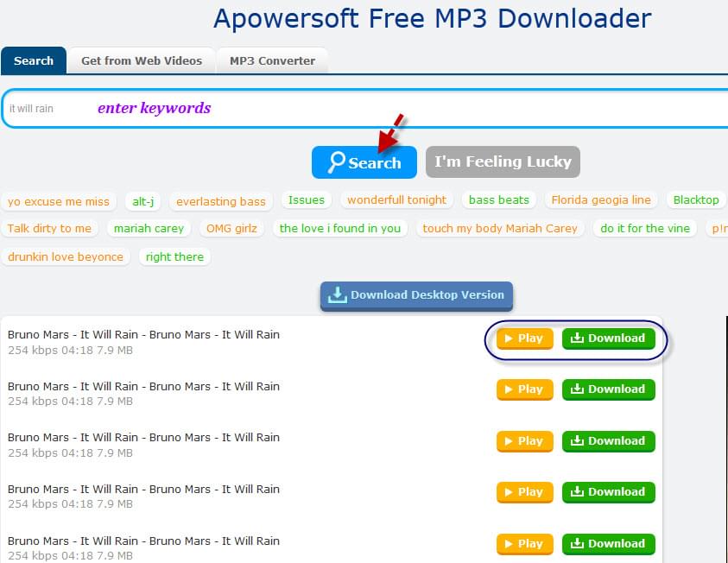Click the fourth result's song title text
This screenshot has height=563, width=728.
[144, 490]
